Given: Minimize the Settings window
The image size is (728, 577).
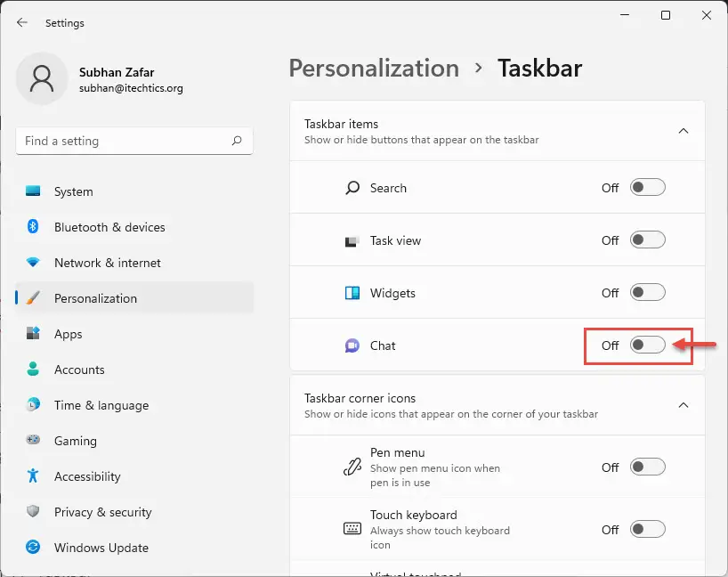Looking at the screenshot, I should tap(625, 15).
